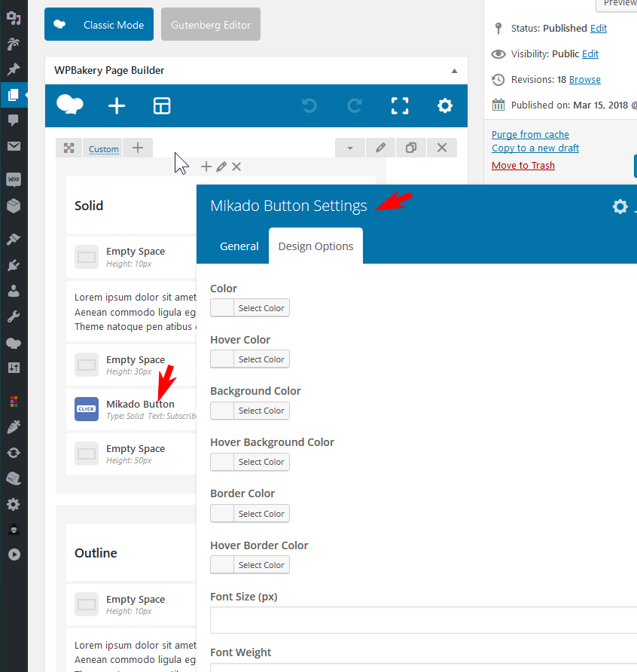The width and height of the screenshot is (637, 672).
Task: Open the Users sidebar icon
Action: pyautogui.click(x=14, y=291)
